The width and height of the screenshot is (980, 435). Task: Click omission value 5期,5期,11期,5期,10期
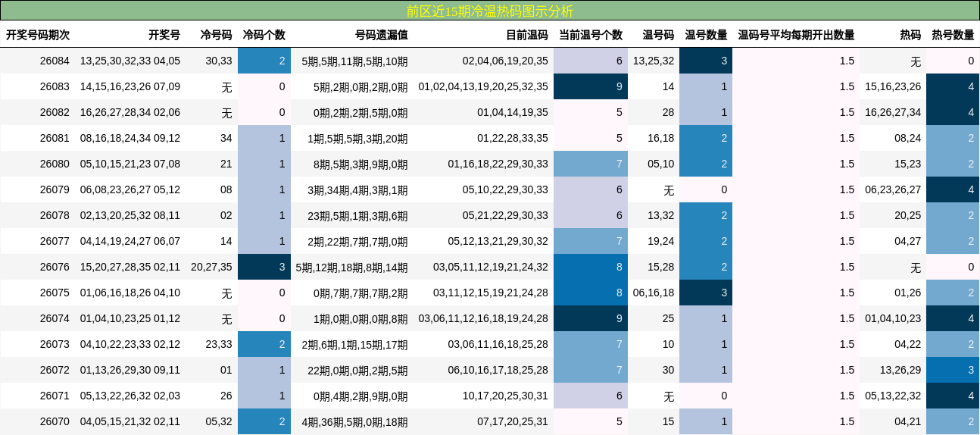click(355, 61)
